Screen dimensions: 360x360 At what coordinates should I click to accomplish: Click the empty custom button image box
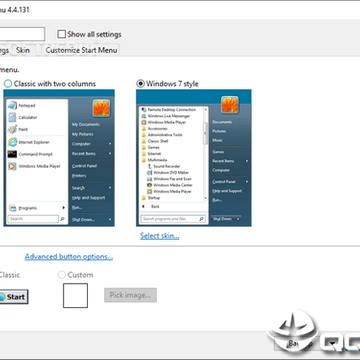coord(75,296)
